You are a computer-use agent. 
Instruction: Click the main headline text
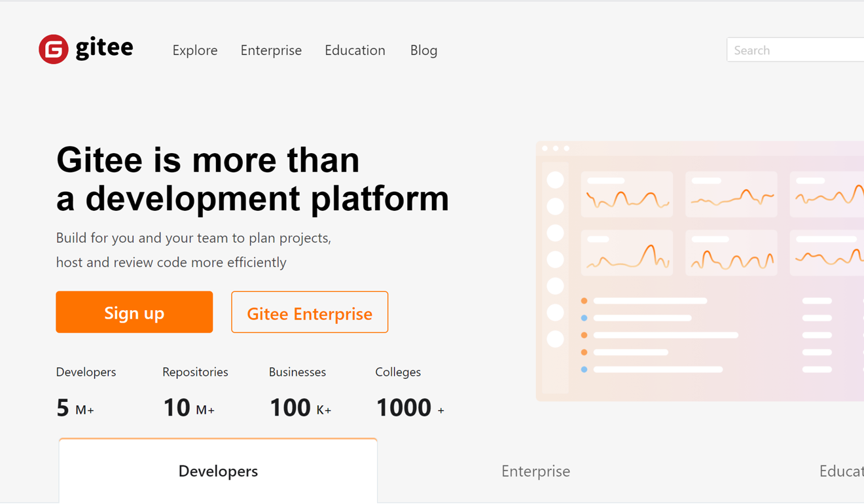coord(253,179)
